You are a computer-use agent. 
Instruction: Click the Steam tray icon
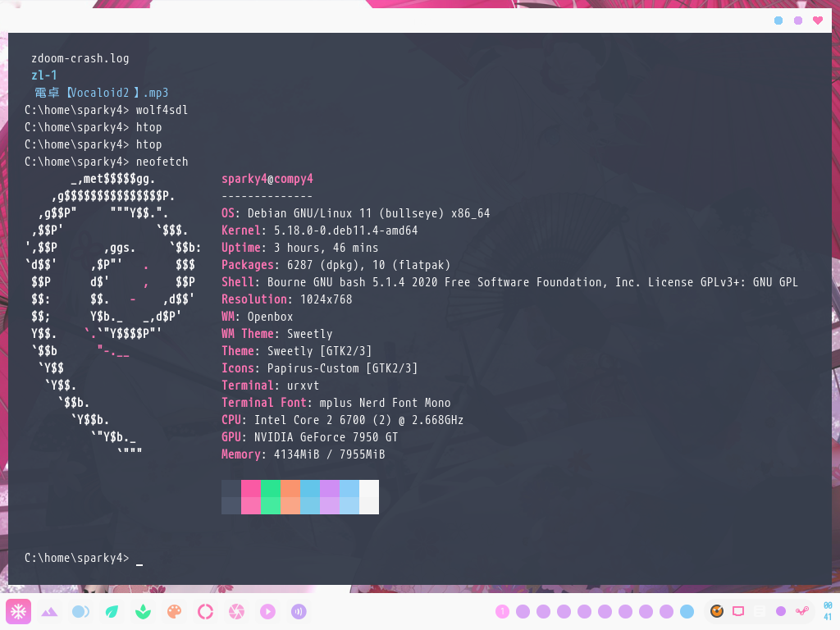point(801,611)
